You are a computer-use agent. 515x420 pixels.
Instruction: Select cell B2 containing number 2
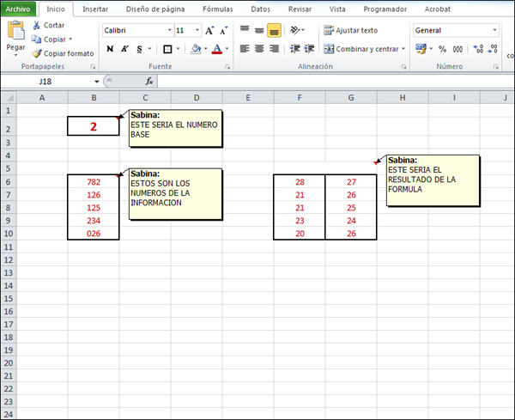93,127
